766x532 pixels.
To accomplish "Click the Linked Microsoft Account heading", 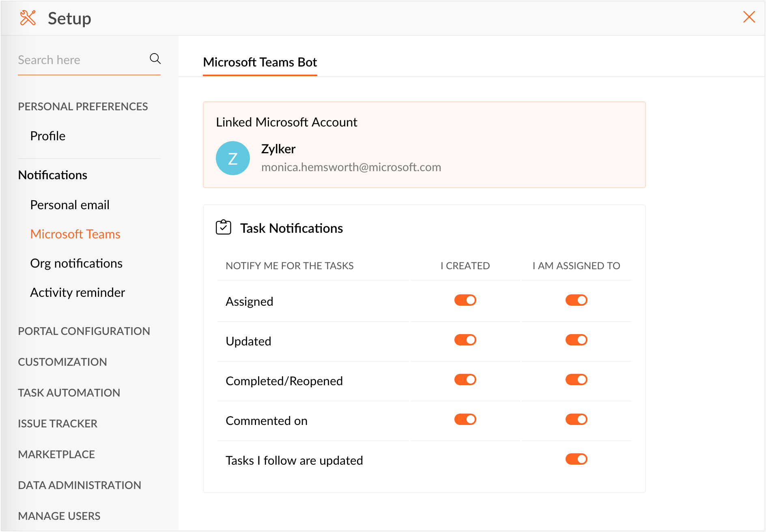I will pyautogui.click(x=286, y=122).
